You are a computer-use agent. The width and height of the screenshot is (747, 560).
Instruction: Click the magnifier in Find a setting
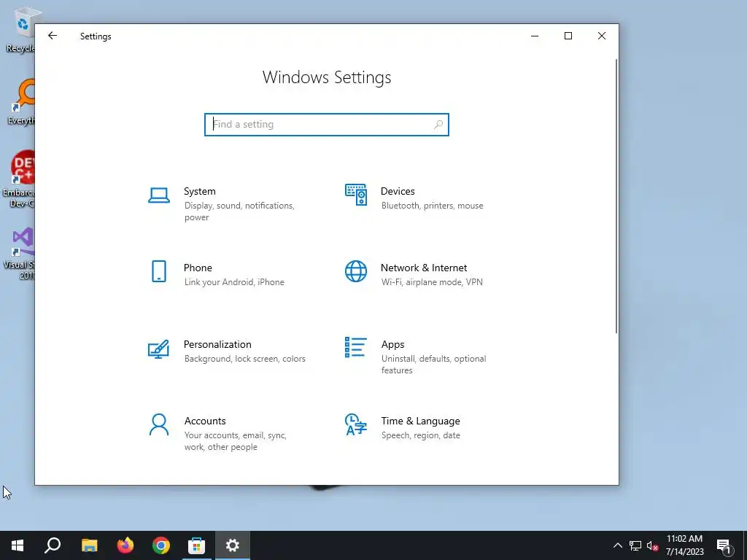pos(438,125)
